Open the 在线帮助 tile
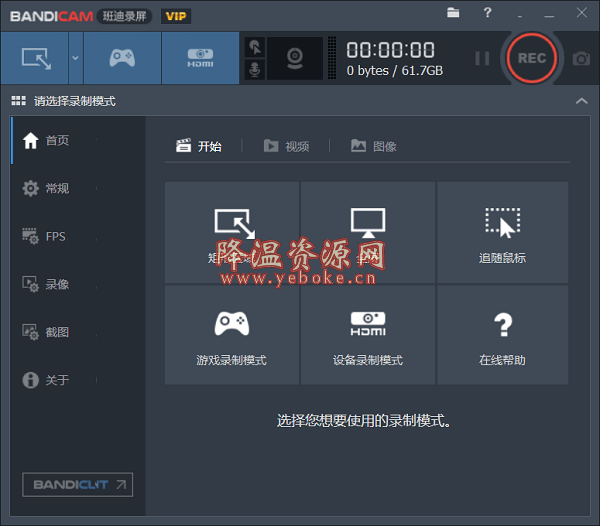This screenshot has width=600, height=526. [x=502, y=335]
